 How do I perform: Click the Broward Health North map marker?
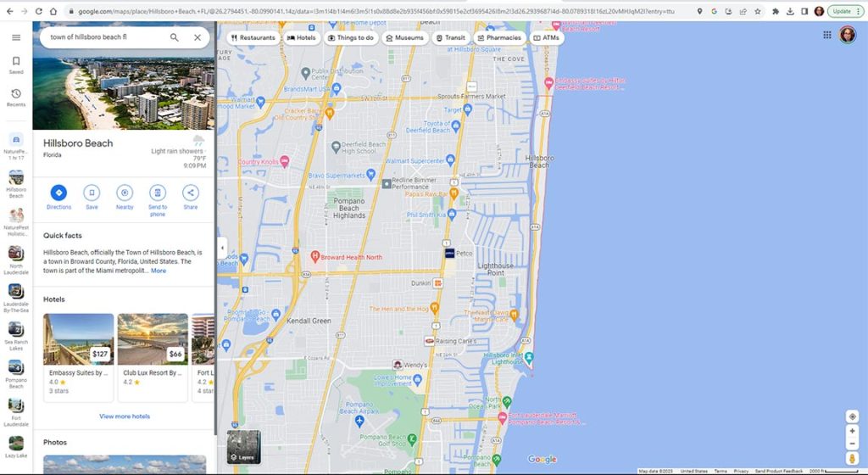315,256
